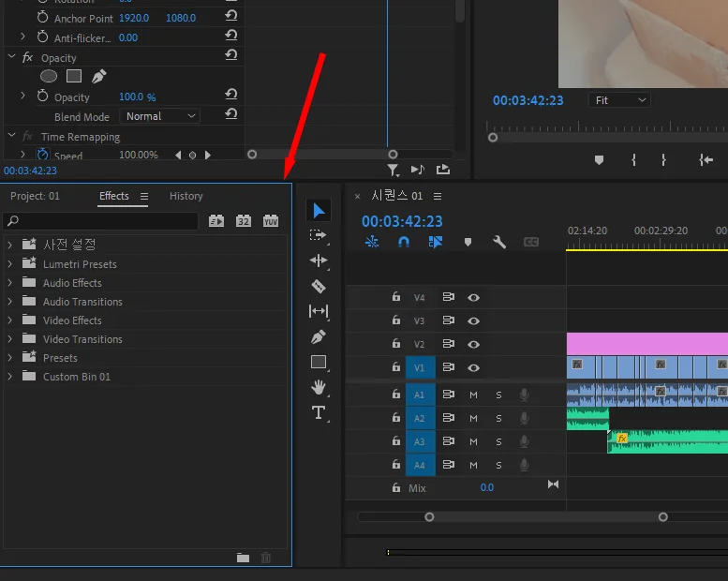Expand the Presets folder

[9, 358]
